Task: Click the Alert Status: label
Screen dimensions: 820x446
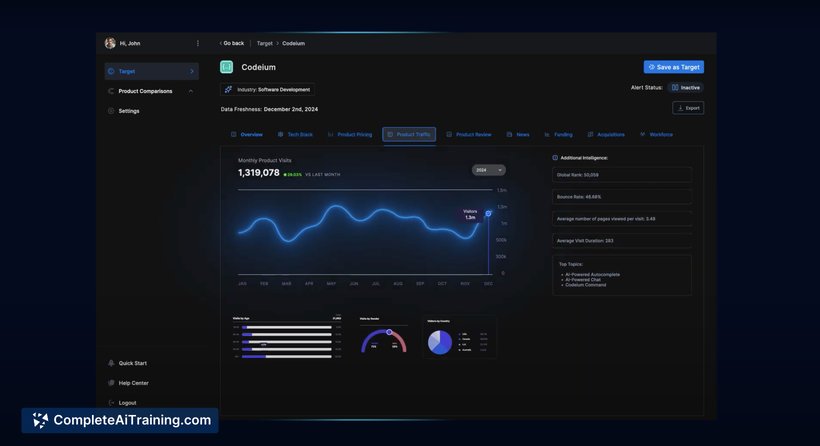Action: pos(646,87)
